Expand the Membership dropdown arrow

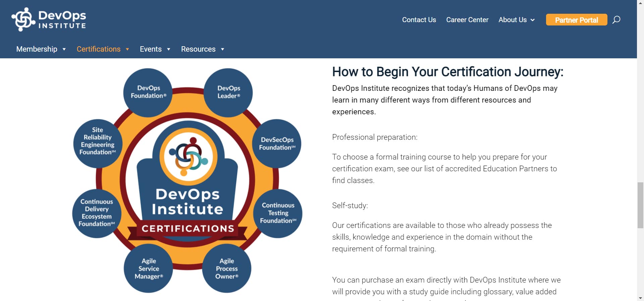click(64, 49)
